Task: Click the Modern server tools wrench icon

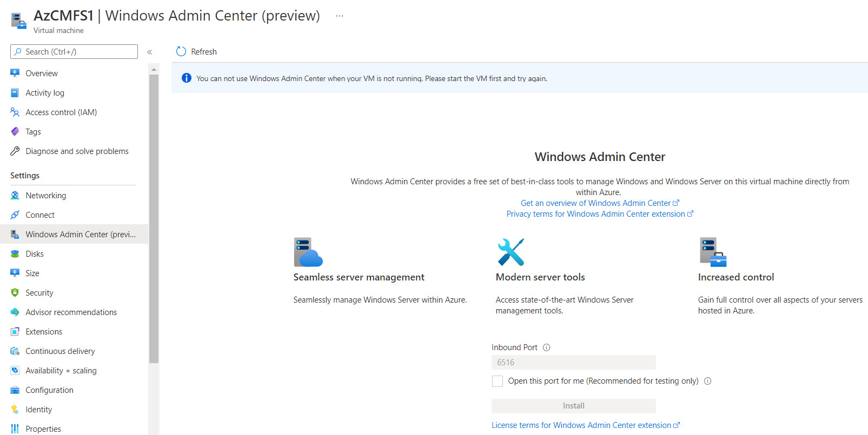Action: pyautogui.click(x=511, y=252)
